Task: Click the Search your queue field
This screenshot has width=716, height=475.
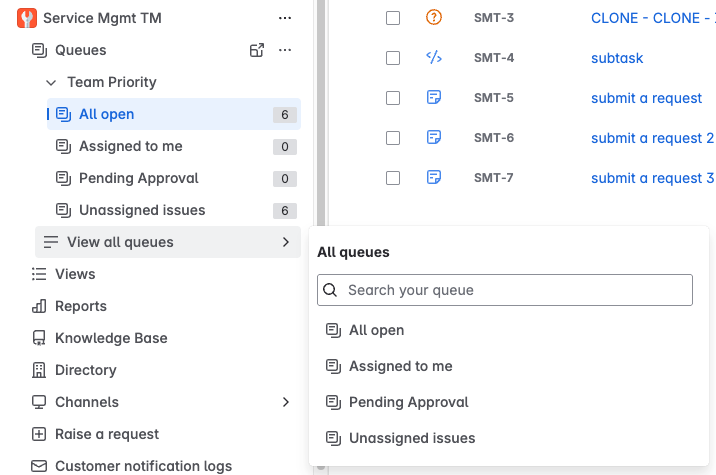Action: tap(505, 290)
